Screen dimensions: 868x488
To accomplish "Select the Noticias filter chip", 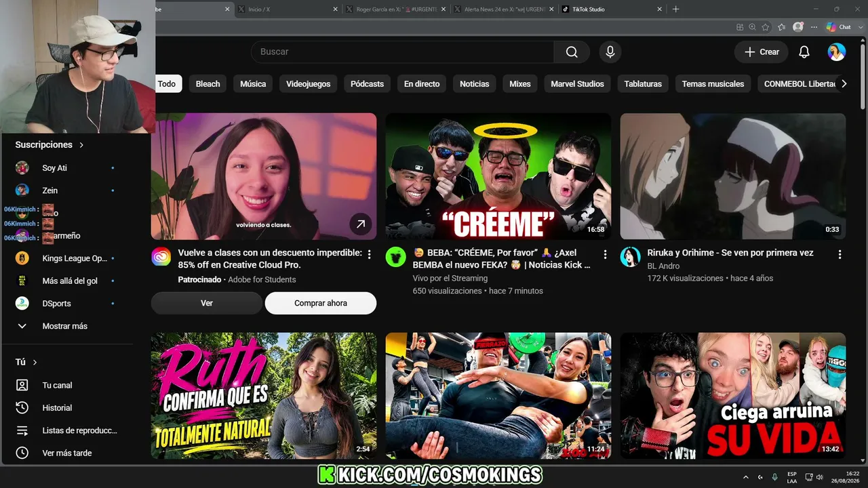I will [475, 84].
